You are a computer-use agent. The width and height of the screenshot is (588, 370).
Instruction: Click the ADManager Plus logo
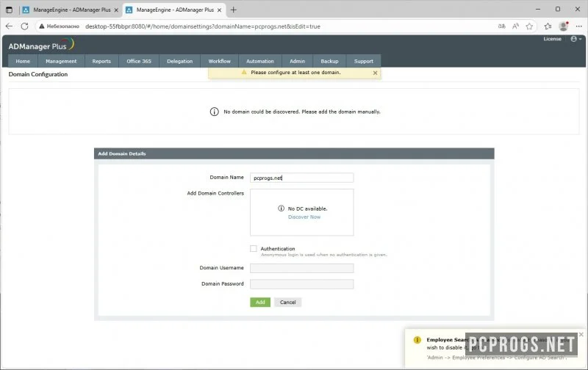[41, 45]
